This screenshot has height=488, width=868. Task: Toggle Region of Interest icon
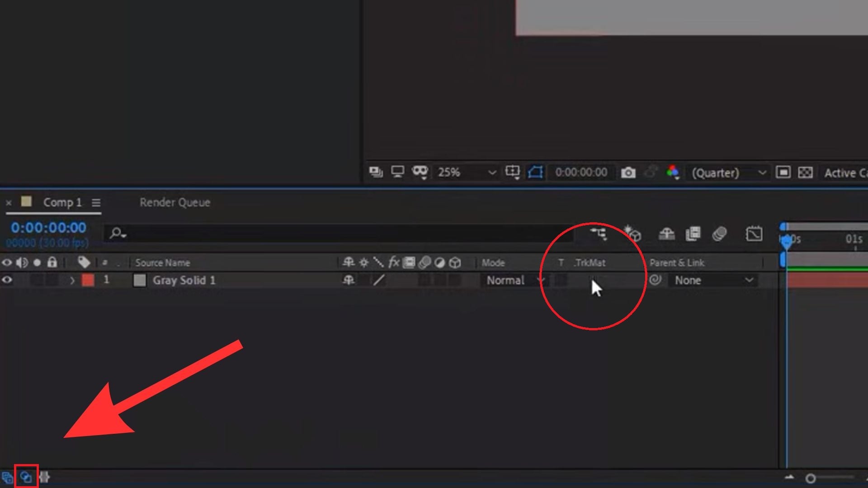point(783,173)
